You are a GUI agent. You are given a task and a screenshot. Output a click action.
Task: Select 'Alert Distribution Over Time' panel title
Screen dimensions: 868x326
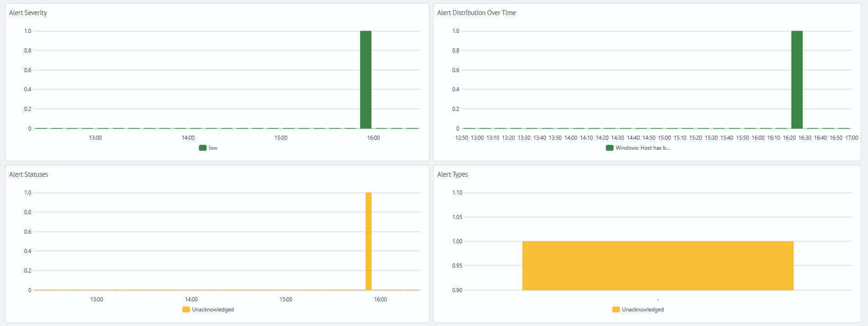(x=476, y=13)
